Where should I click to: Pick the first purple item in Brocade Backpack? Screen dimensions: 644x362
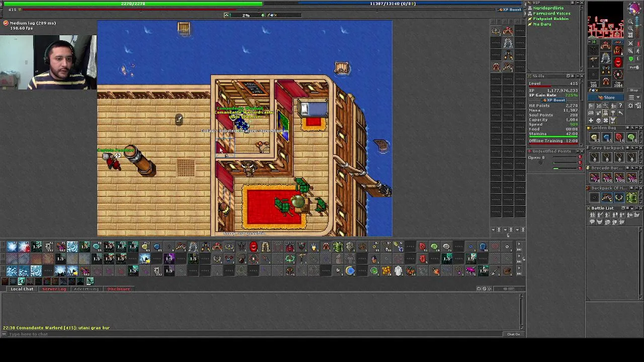click(x=594, y=178)
